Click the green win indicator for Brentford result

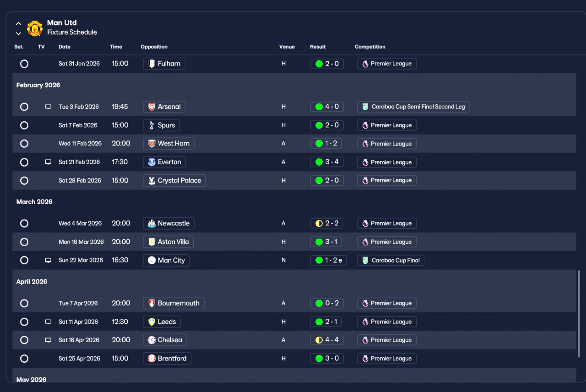(319, 359)
